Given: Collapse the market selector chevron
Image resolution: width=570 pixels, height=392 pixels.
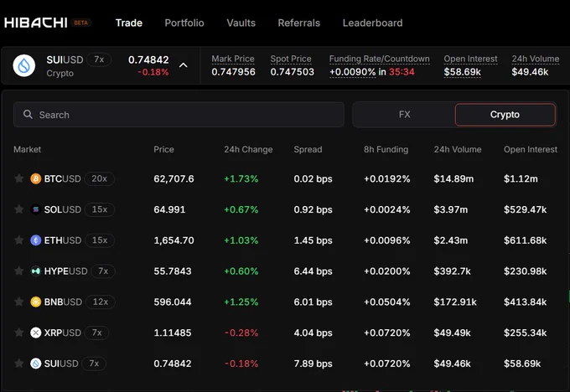Looking at the screenshot, I should pos(184,65).
